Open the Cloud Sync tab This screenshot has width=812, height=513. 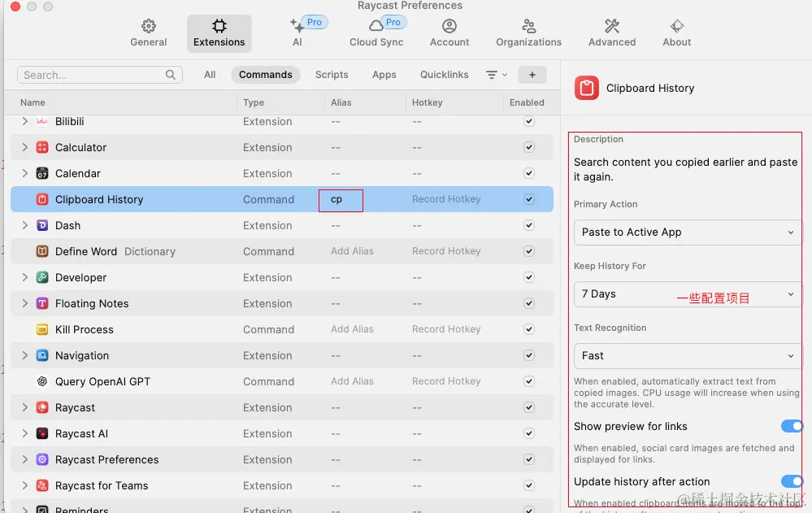[376, 33]
